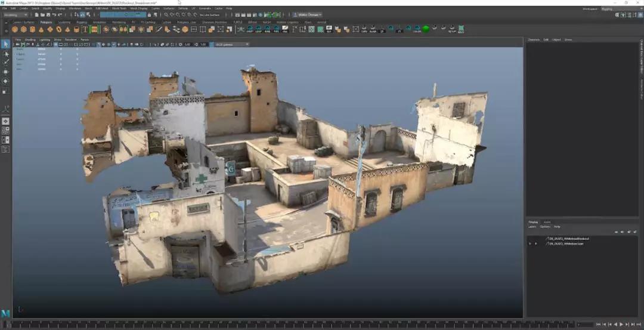Screen dimensions: 644x330
Task: Open the Modeling menu set dropdown
Action: pos(16,15)
